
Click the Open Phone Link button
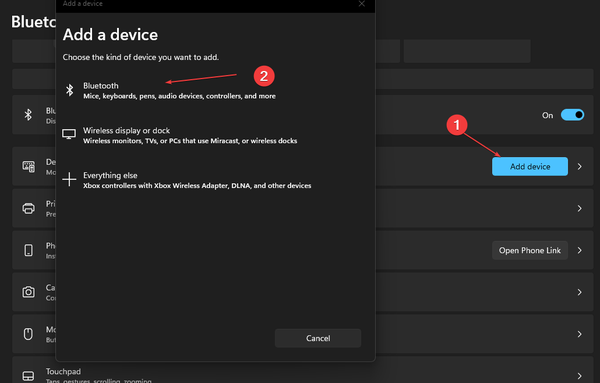[530, 250]
